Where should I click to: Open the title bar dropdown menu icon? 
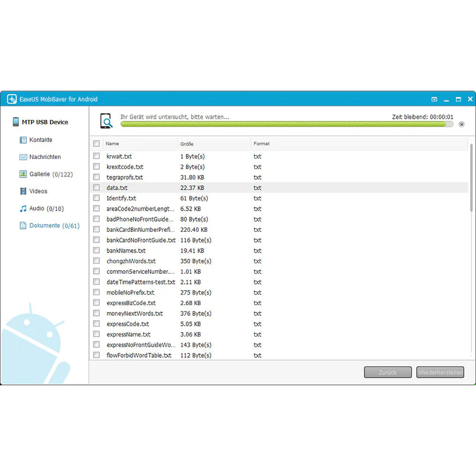435,99
